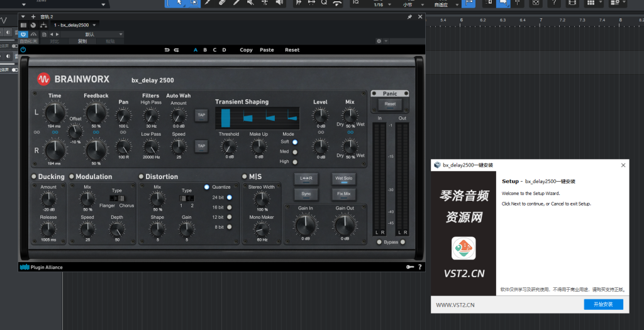Click the previous preset arrow

(52, 35)
